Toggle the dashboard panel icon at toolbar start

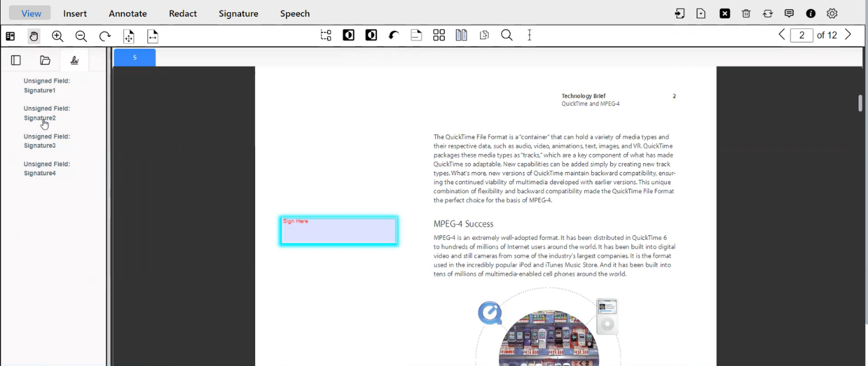(10, 36)
